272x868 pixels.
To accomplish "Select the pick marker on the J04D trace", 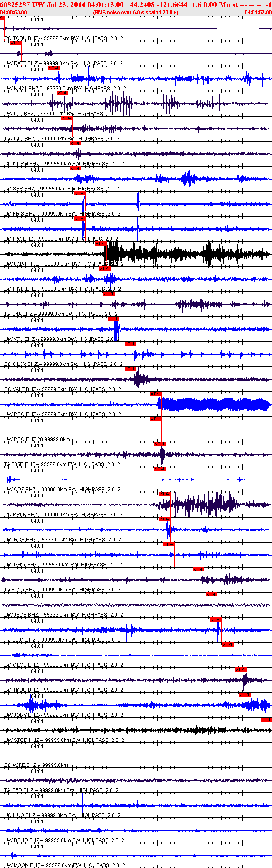I will click(66, 118).
